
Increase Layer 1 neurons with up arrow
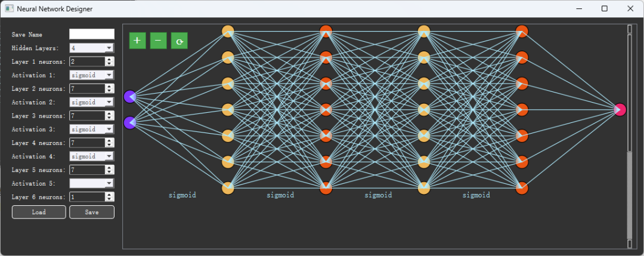click(x=110, y=59)
